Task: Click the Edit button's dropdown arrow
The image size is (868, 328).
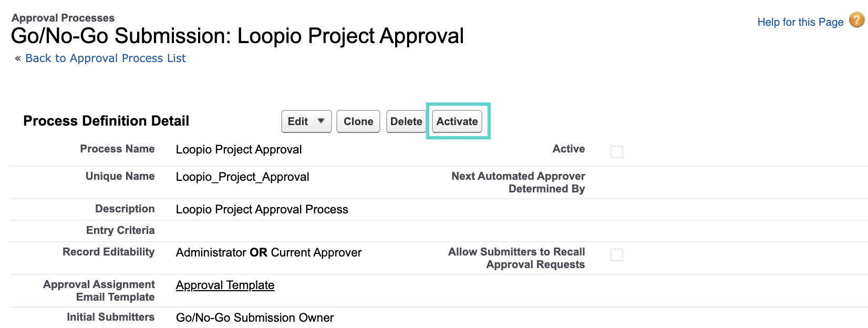Action: [x=321, y=121]
